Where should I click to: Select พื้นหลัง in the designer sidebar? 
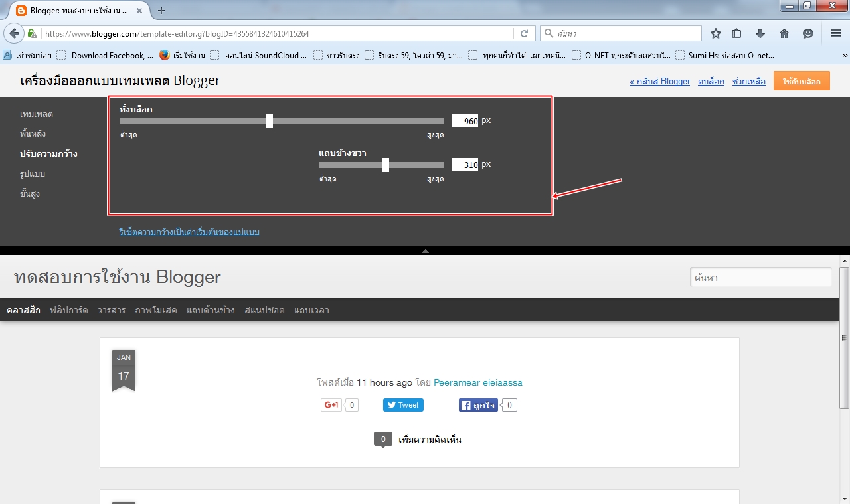(33, 134)
